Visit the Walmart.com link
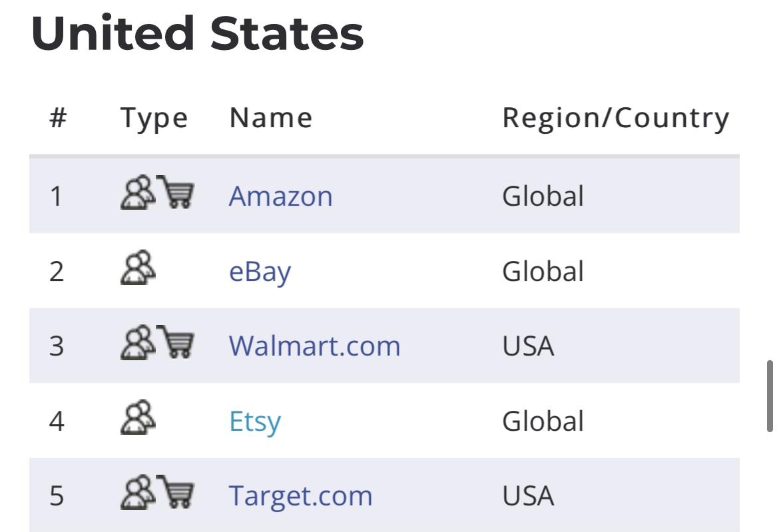 (314, 346)
